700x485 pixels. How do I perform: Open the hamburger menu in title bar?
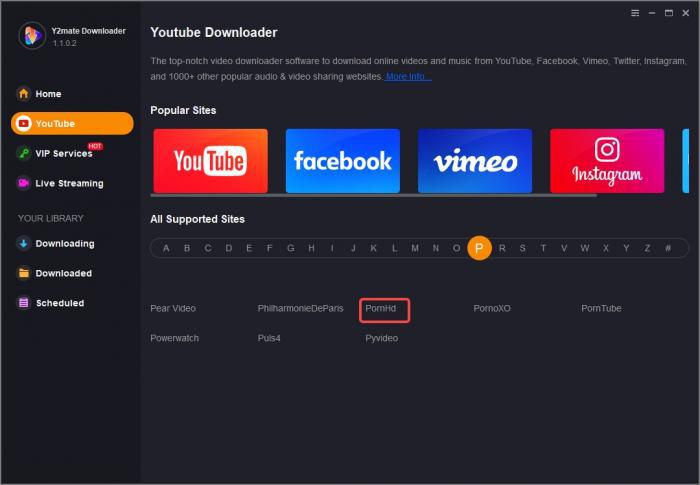[x=635, y=13]
